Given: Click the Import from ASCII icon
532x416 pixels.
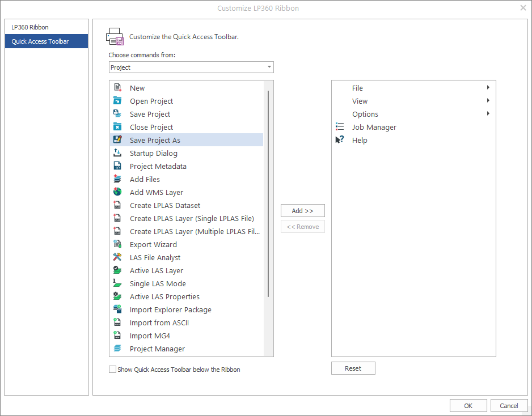Looking at the screenshot, I should (118, 322).
